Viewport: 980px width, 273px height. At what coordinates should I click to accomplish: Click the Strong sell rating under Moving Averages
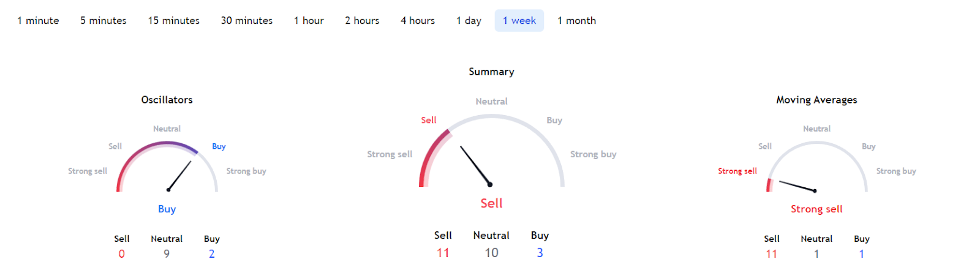[x=816, y=209]
